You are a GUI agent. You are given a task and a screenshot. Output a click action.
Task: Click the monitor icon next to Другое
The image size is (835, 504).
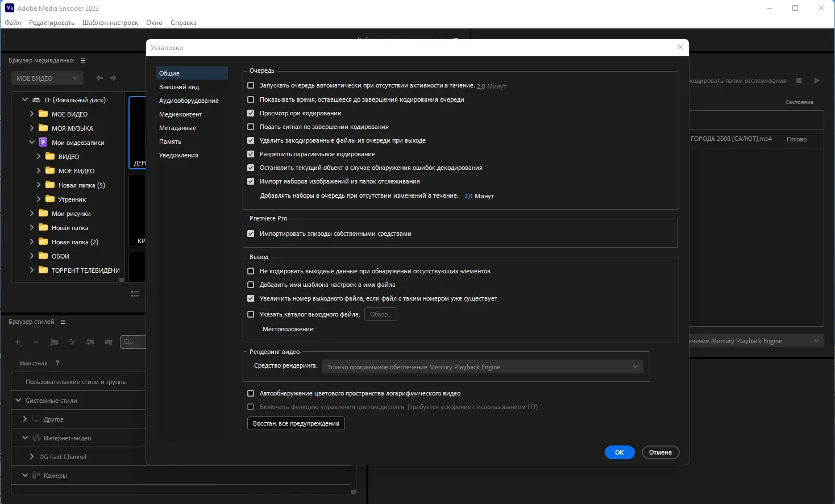[36, 419]
